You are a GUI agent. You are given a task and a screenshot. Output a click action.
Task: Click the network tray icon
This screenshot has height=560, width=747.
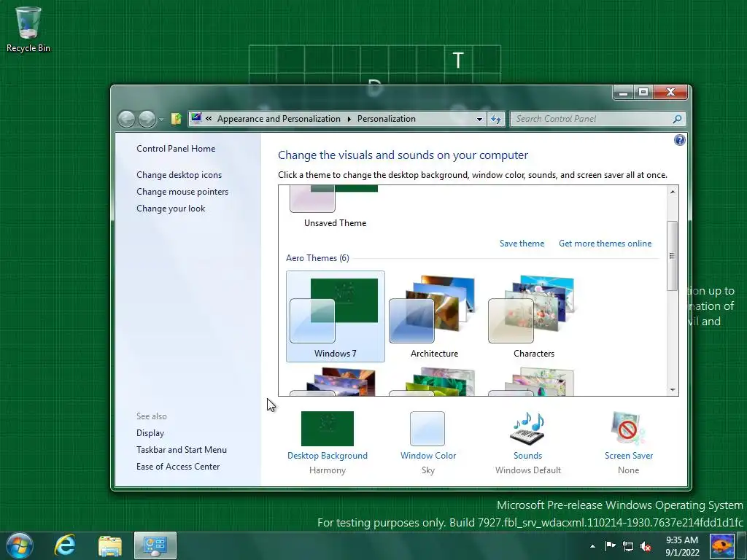point(628,546)
